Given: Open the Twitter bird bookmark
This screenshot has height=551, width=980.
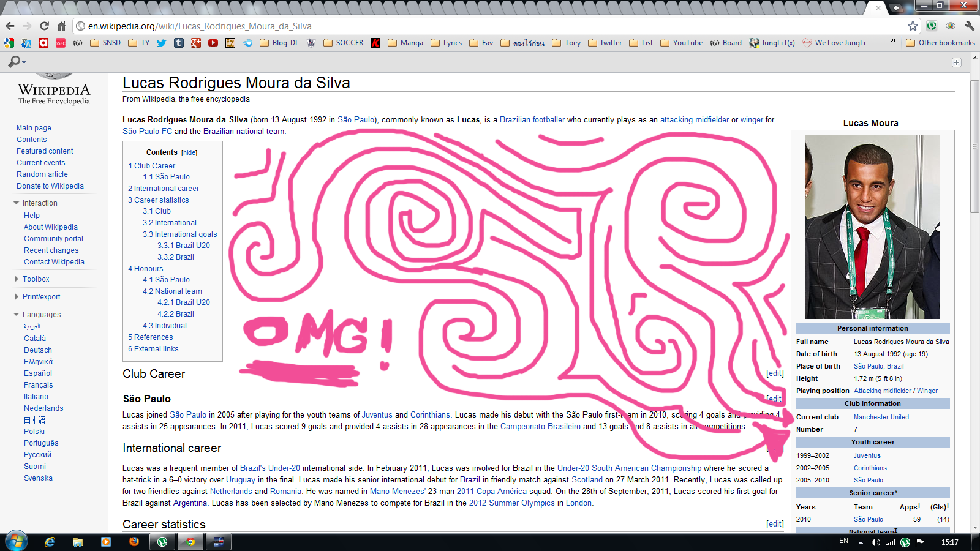Looking at the screenshot, I should [x=162, y=43].
